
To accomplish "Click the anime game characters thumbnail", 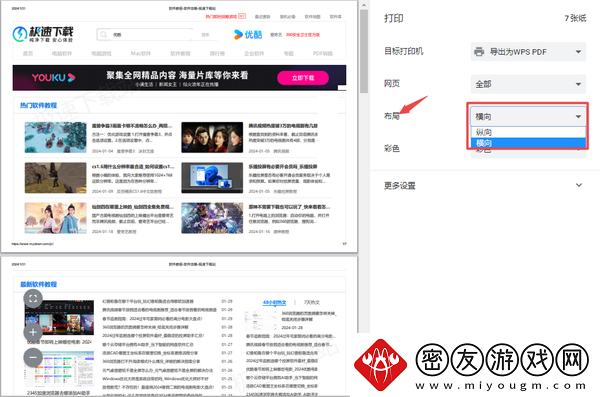I will tap(212, 218).
